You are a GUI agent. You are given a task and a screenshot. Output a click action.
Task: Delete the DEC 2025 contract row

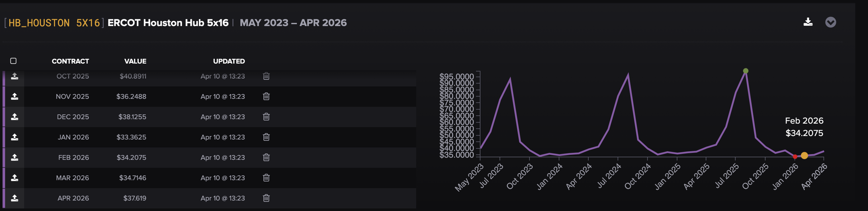pyautogui.click(x=266, y=117)
